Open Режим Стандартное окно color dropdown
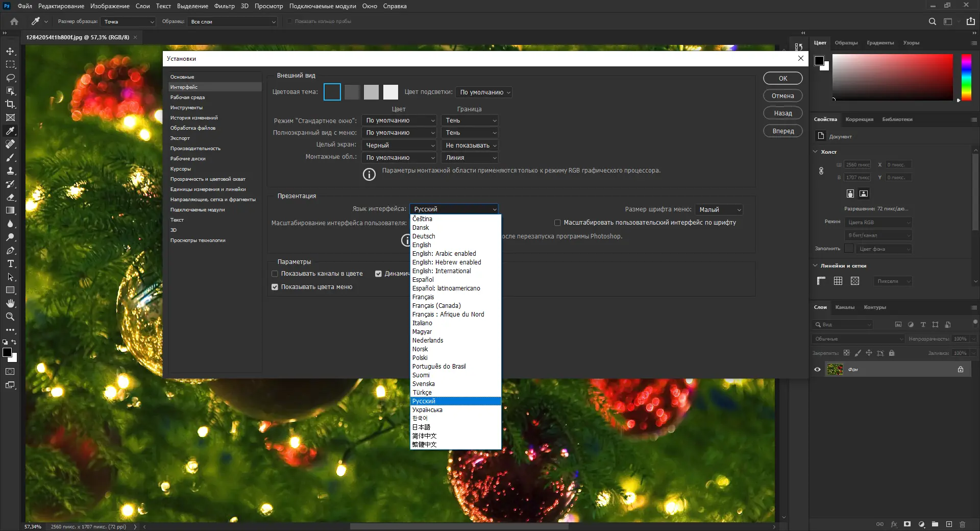The image size is (980, 531). click(399, 120)
